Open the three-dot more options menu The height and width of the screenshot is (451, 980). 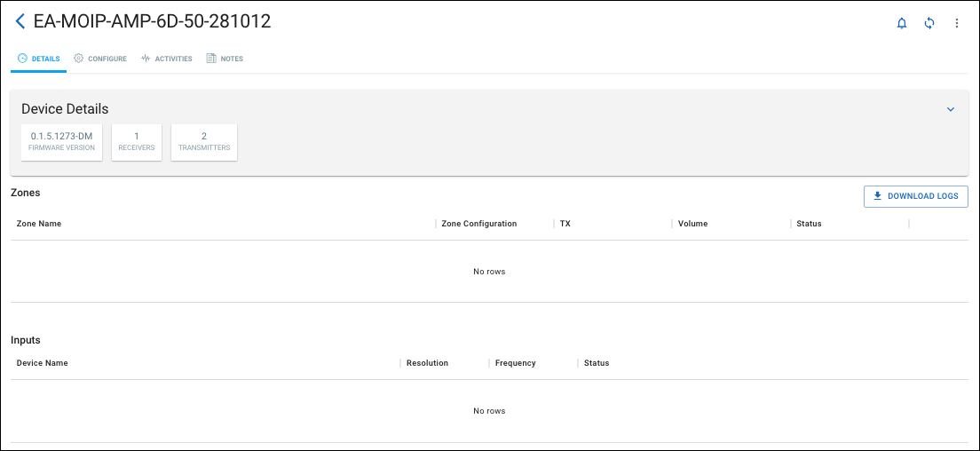click(957, 23)
